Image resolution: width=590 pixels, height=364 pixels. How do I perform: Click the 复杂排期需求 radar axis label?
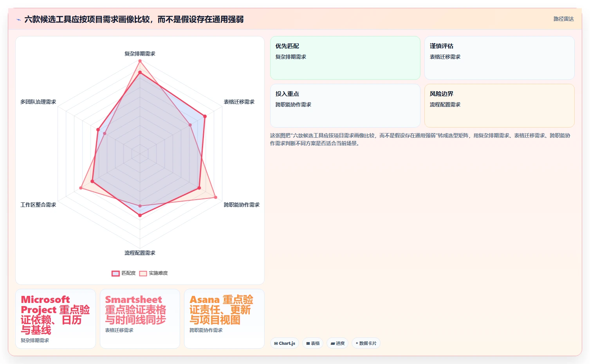click(x=140, y=54)
